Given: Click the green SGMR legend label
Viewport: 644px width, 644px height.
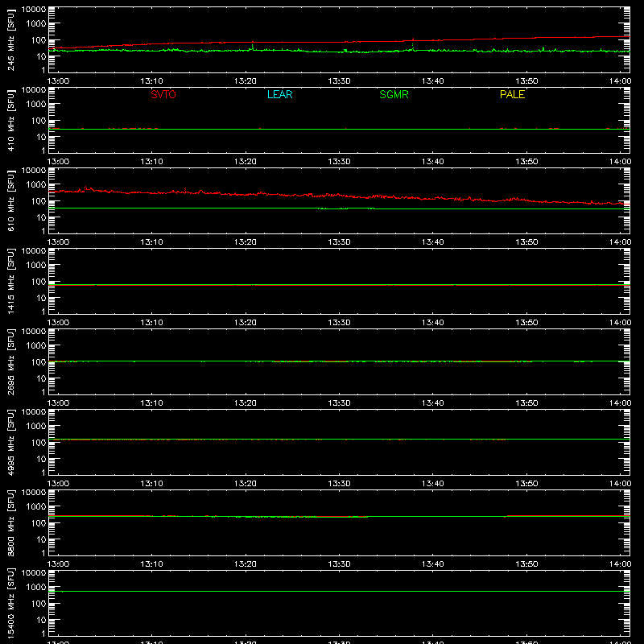Looking at the screenshot, I should tap(394, 94).
